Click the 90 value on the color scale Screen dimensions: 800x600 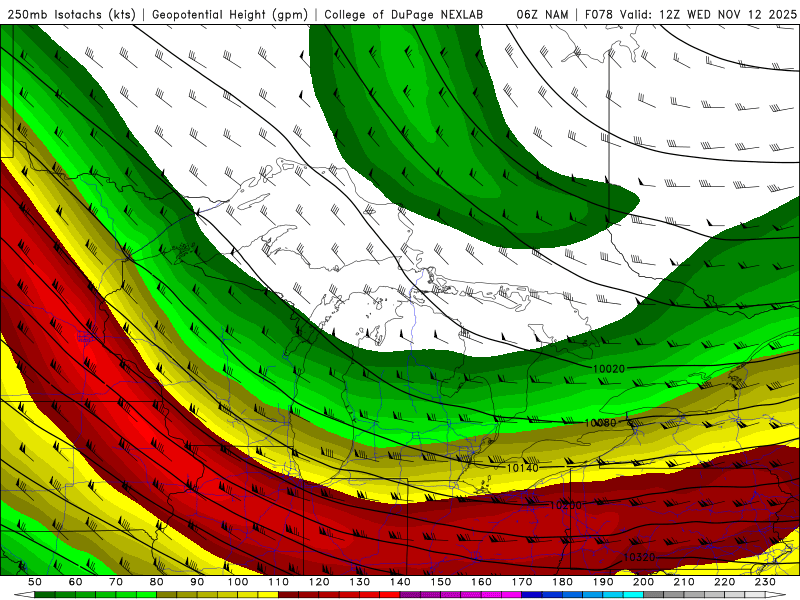click(197, 582)
